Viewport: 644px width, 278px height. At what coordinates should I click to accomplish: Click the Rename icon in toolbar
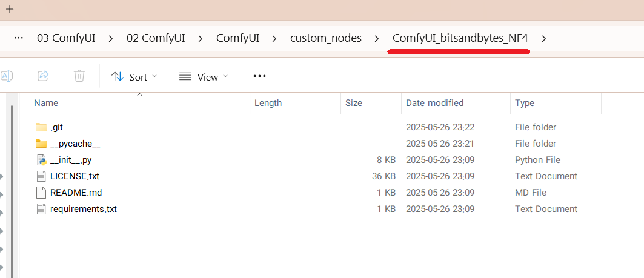click(7, 76)
